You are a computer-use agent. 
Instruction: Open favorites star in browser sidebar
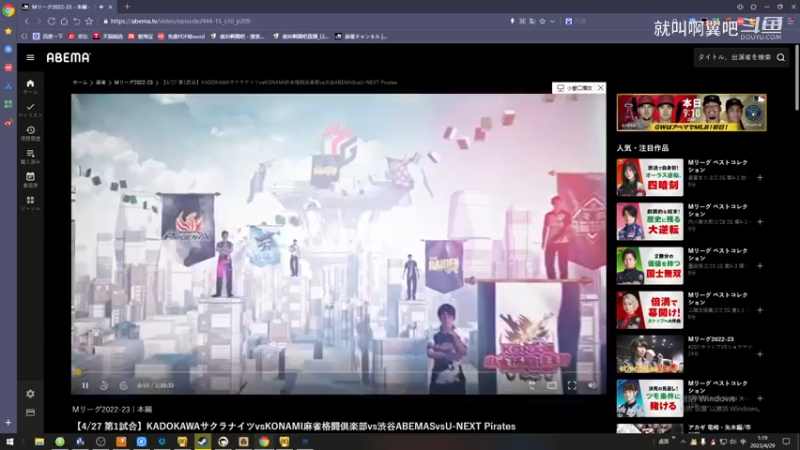click(8, 31)
